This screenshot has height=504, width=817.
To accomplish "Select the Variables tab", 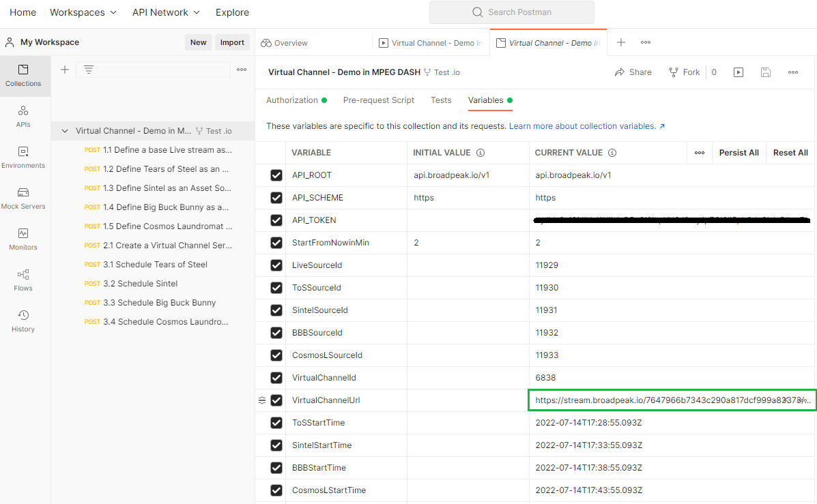I will (490, 100).
